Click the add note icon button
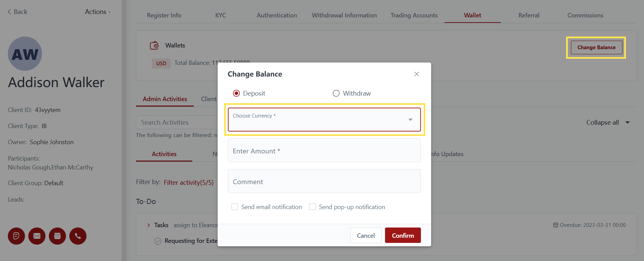This screenshot has height=261, width=644. tap(16, 236)
